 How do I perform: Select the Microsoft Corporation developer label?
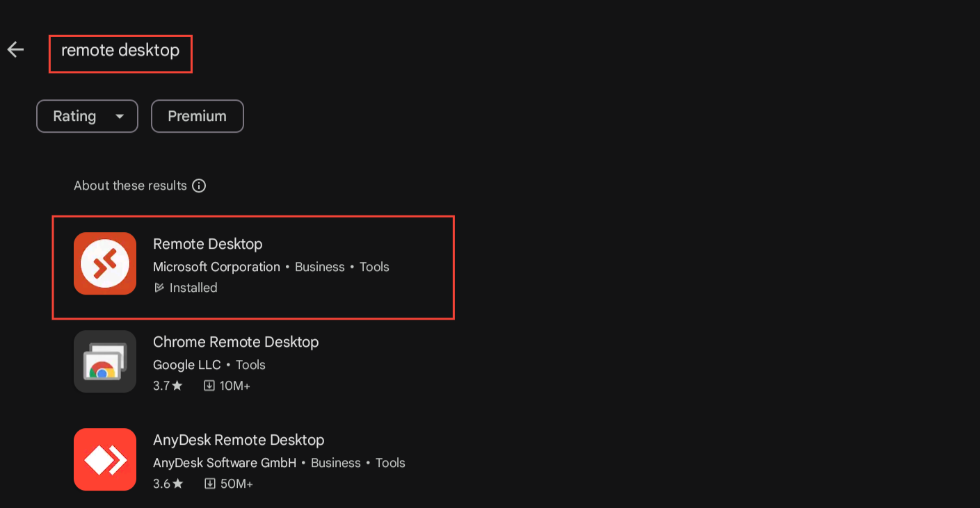[x=216, y=267]
